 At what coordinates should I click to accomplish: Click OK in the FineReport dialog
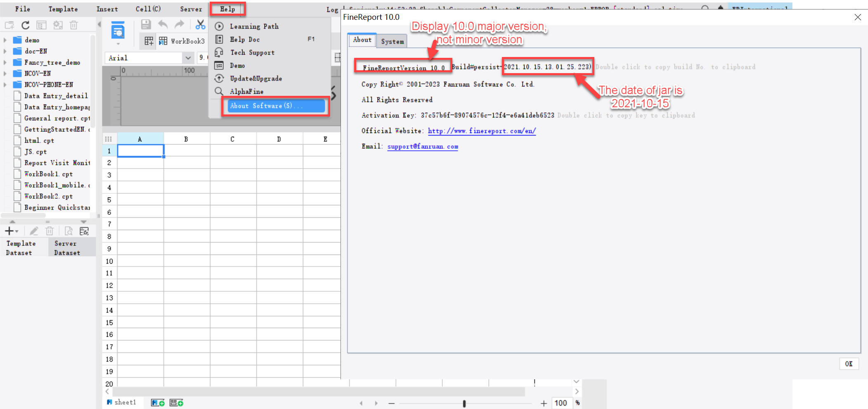tap(849, 364)
